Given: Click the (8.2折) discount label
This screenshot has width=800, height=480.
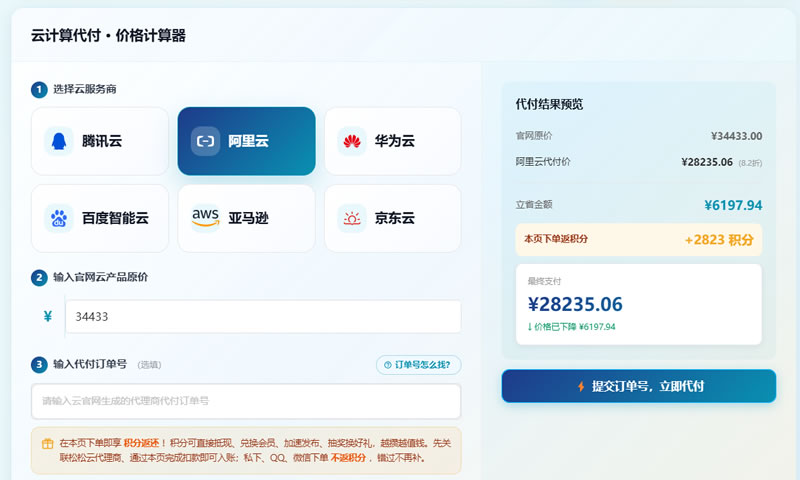Looking at the screenshot, I should click(x=750, y=163).
